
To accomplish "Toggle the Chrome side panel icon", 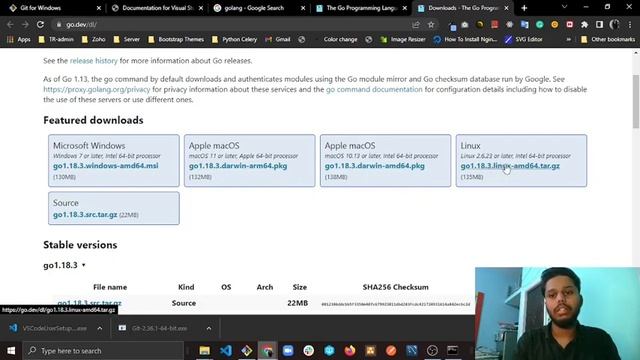I will click(599, 24).
